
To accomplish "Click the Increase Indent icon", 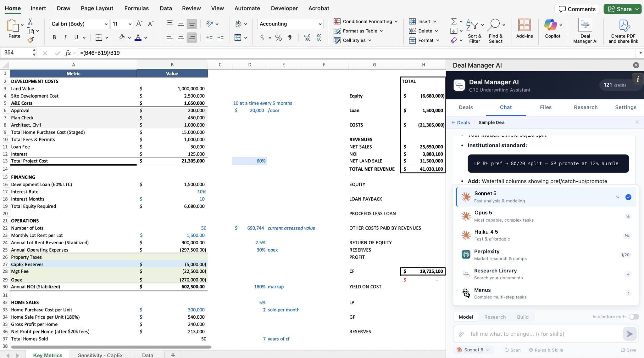I will point(220,38).
